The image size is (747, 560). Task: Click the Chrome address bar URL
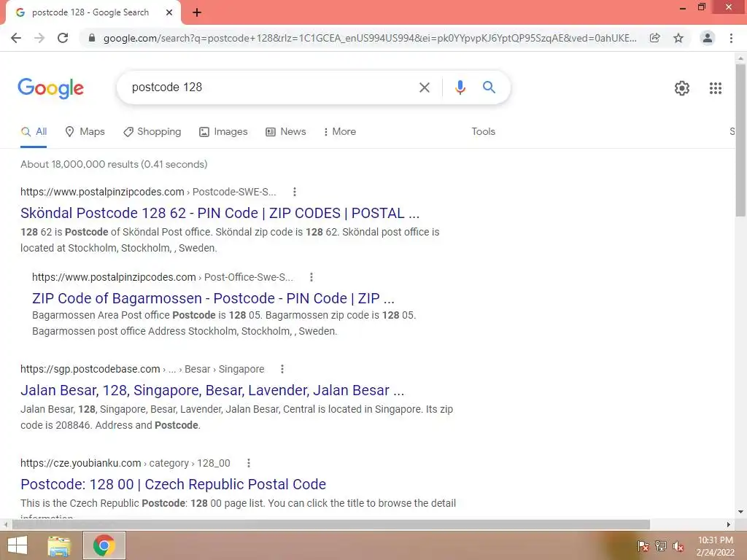click(370, 38)
